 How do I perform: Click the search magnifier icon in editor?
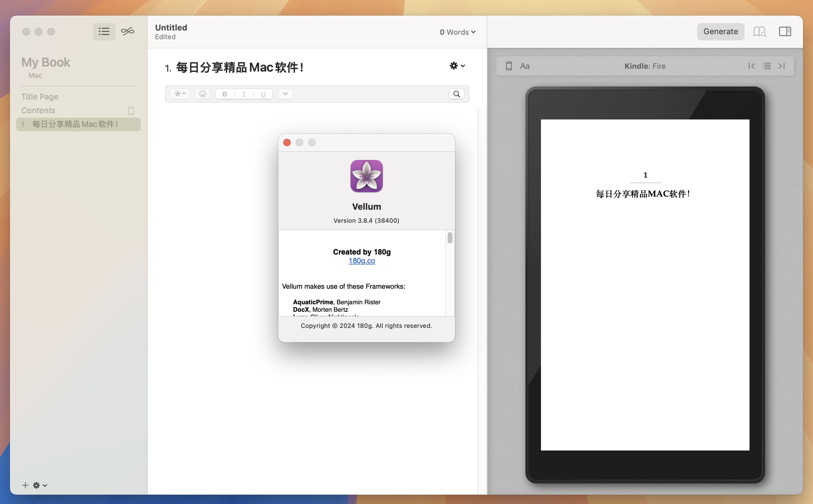pos(456,93)
